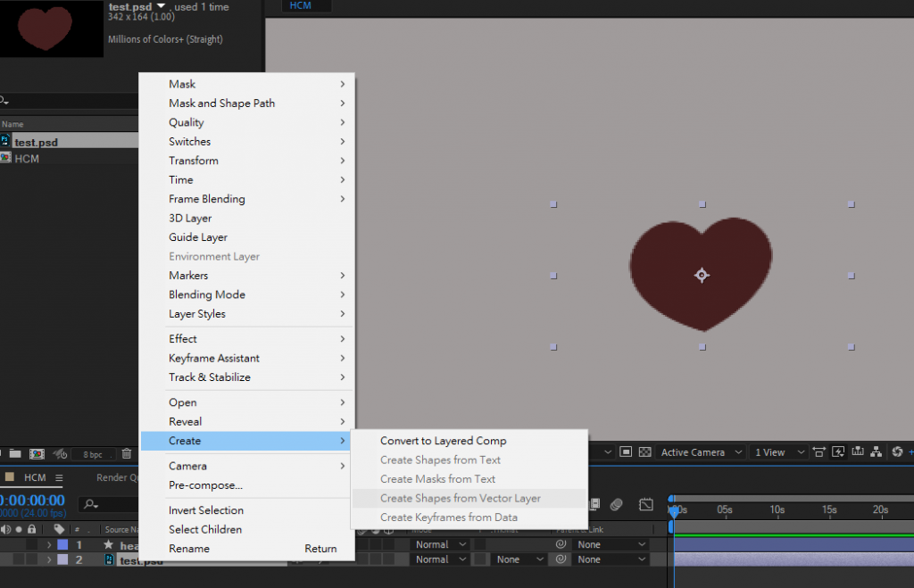Viewport: 914px width, 588px height.
Task: Select Pre-compose... from context menu
Action: [247, 484]
